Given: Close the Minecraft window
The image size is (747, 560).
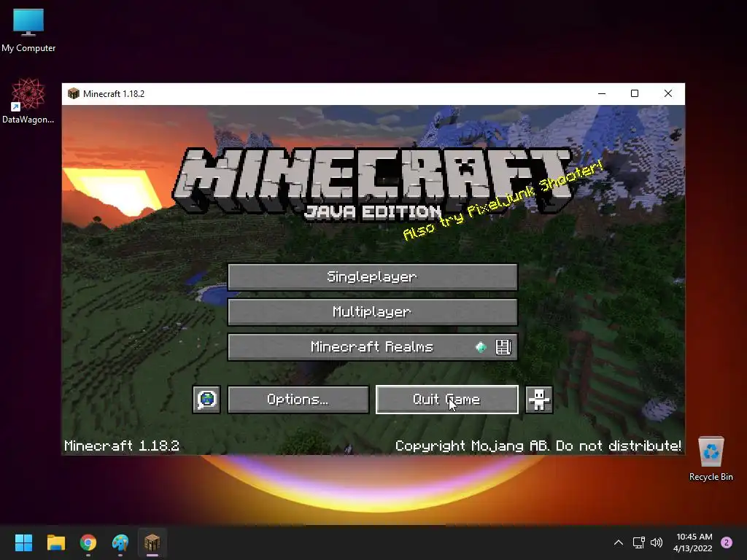Looking at the screenshot, I should (x=668, y=93).
